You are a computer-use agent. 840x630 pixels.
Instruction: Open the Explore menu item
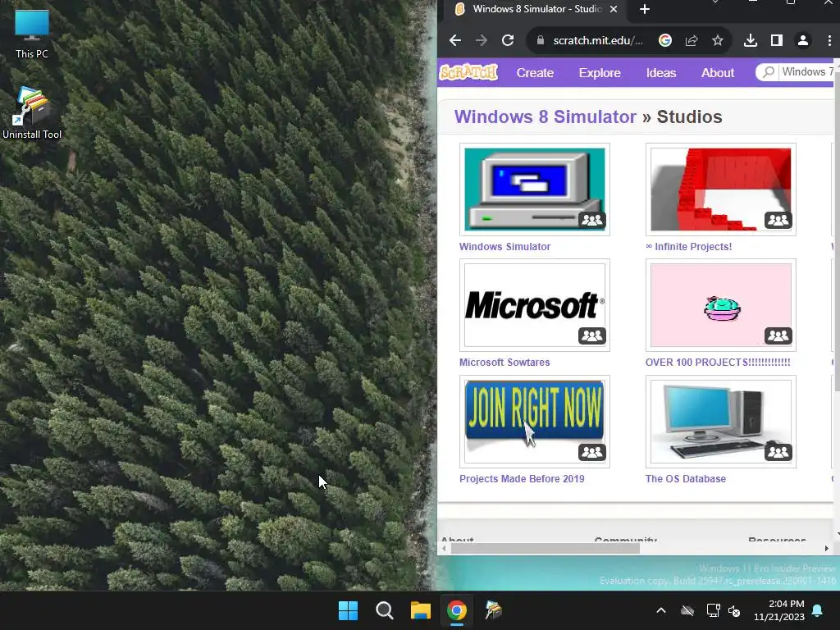(x=600, y=73)
